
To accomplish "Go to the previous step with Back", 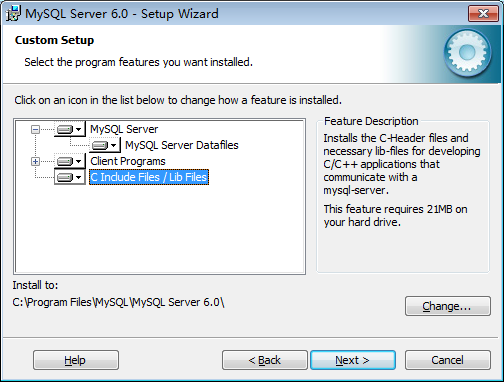I will click(265, 360).
